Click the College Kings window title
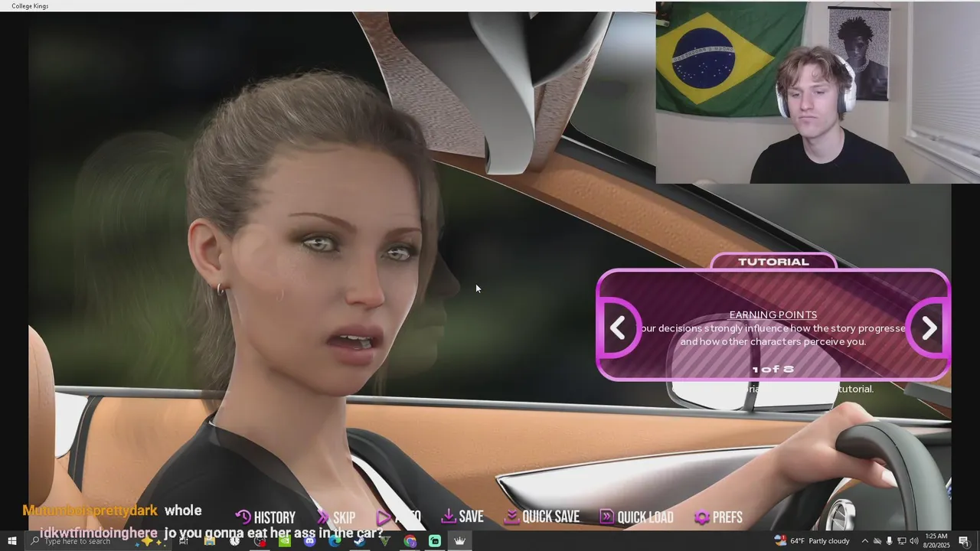This screenshot has height=551, width=980. click(30, 6)
